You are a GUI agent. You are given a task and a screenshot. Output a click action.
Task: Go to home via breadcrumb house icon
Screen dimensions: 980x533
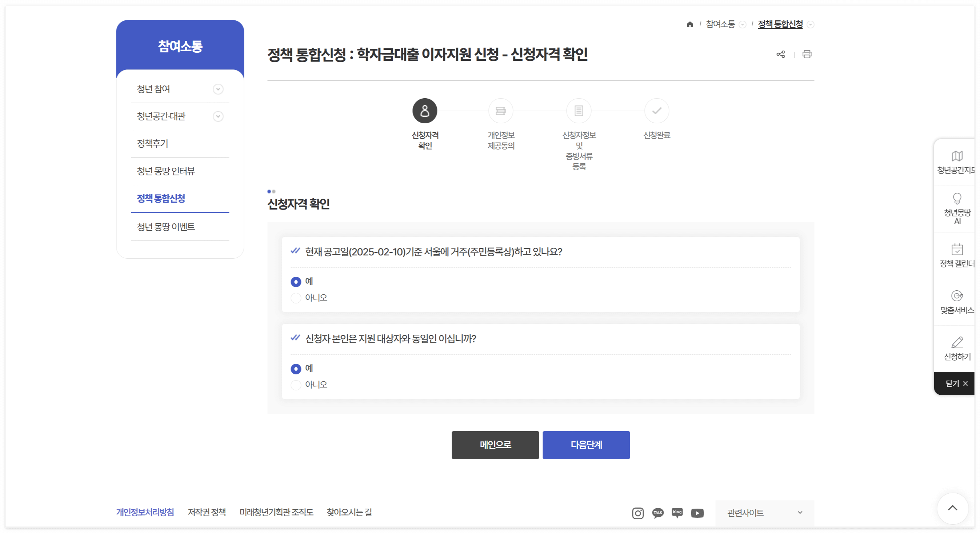point(690,24)
